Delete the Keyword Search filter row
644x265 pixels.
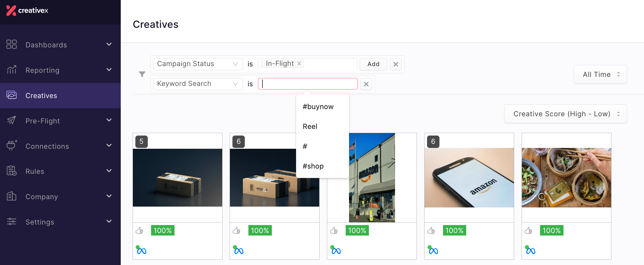[366, 84]
